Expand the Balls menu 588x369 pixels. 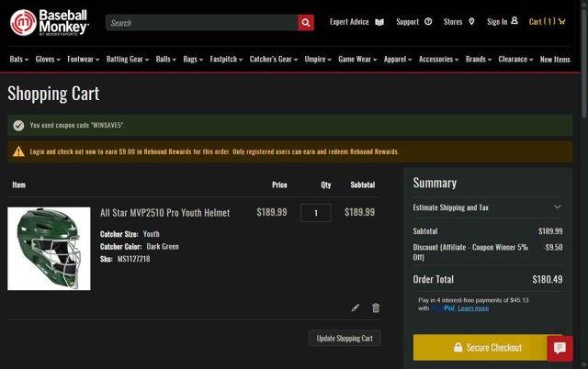[x=165, y=59]
